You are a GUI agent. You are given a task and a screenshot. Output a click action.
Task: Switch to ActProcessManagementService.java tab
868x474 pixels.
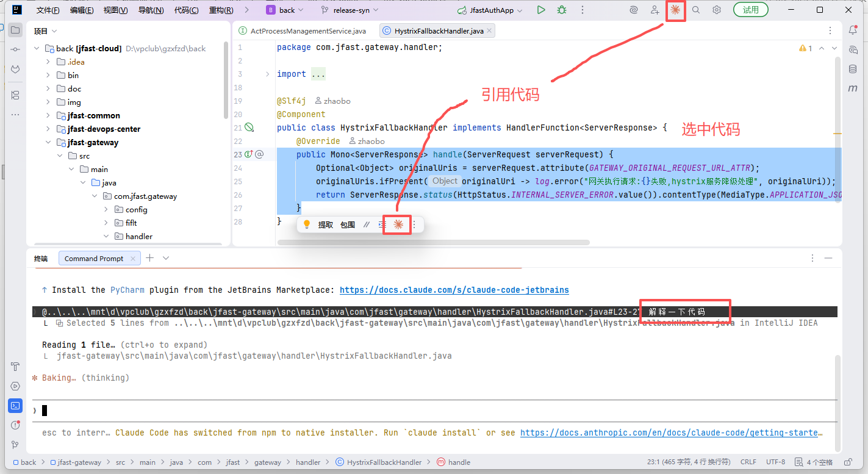(303, 31)
